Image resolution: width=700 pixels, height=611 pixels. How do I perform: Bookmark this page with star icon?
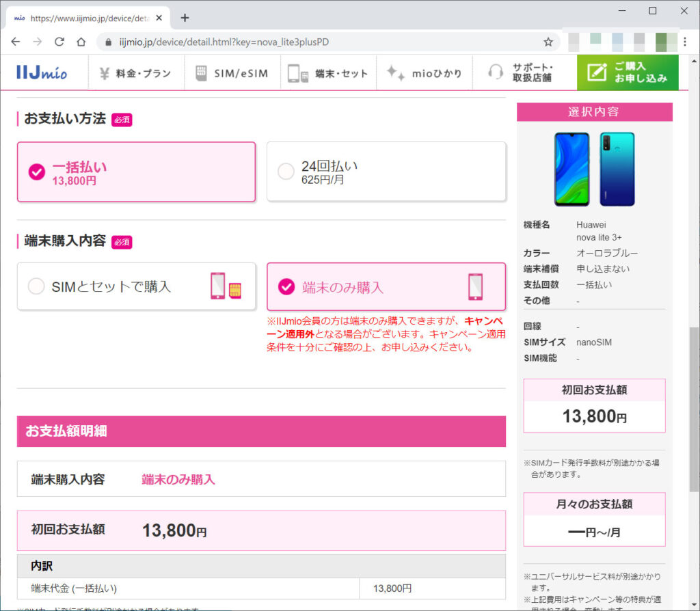coord(548,42)
